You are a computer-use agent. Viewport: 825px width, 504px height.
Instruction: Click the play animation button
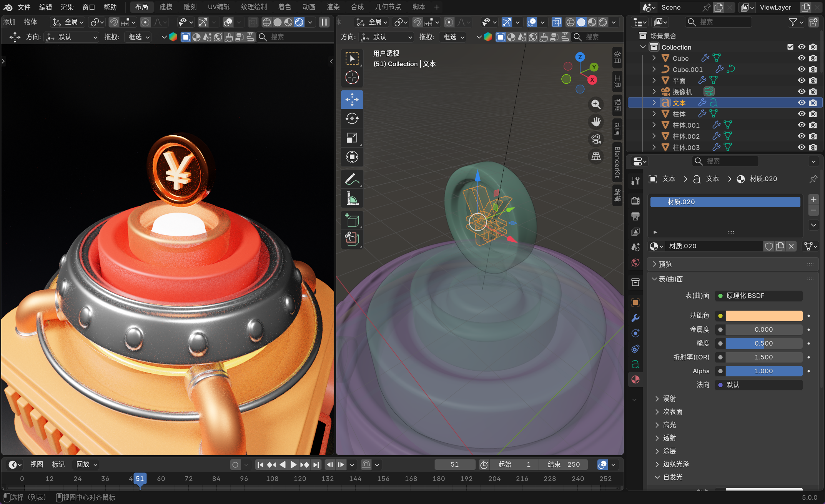[x=293, y=464]
